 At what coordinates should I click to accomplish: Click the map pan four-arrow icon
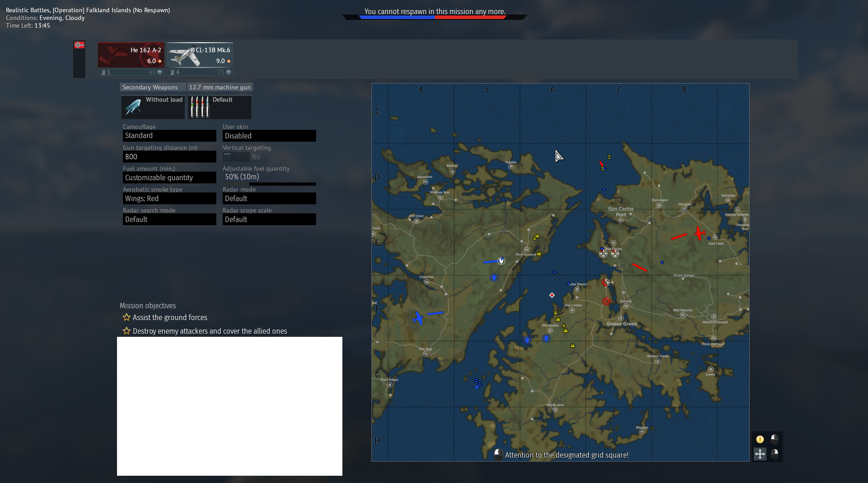[760, 453]
